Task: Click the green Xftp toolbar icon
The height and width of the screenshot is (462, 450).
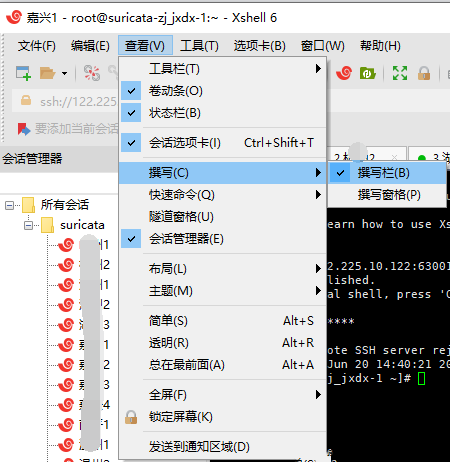Action: coord(368,73)
